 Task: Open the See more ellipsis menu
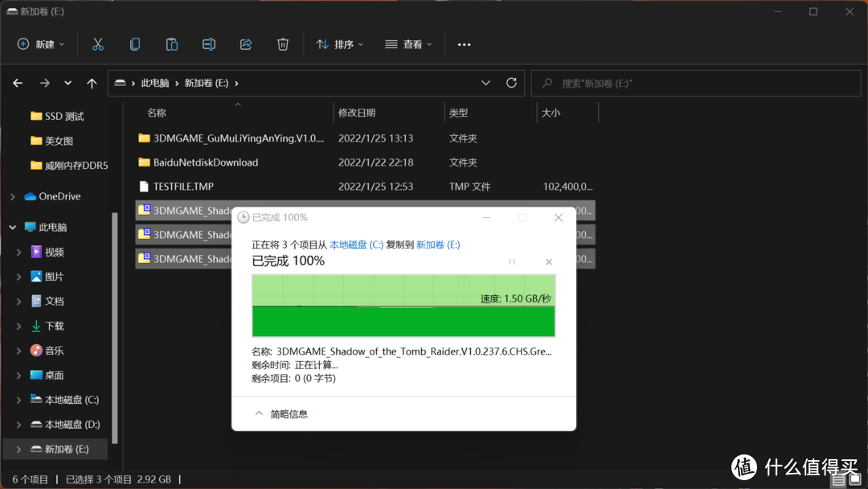pos(464,44)
